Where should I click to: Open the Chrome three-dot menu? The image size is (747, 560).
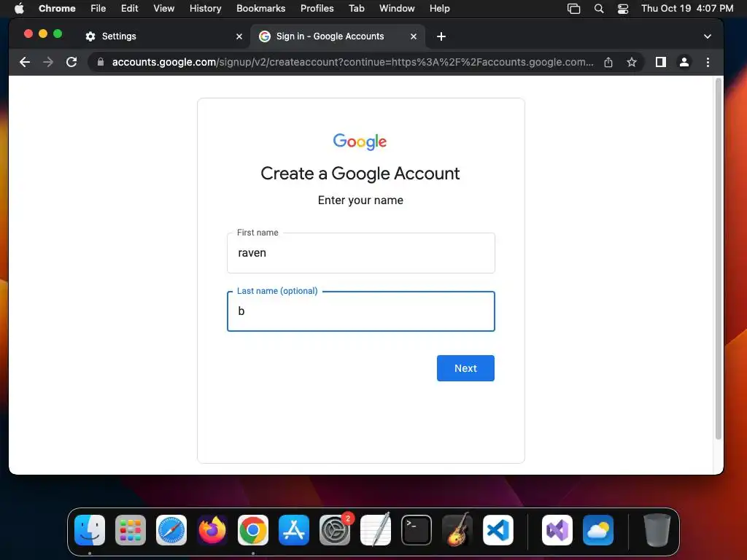(708, 62)
